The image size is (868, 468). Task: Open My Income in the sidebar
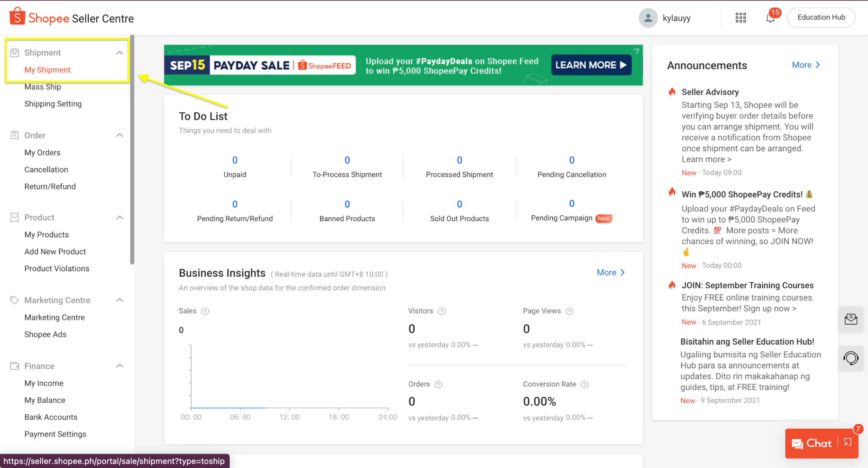tap(44, 383)
